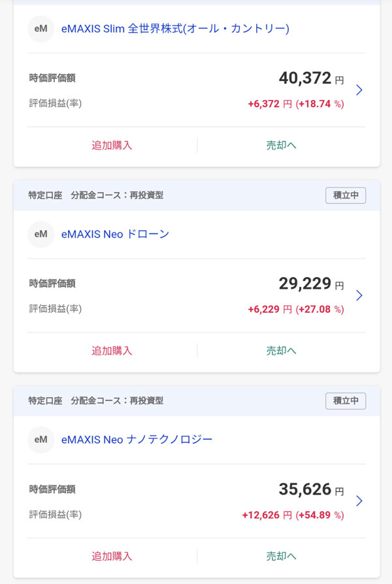The image size is (392, 584).
Task: Open eMAXIS Slim 全世界株式(オール・カントリー) fund link
Action: [175, 29]
